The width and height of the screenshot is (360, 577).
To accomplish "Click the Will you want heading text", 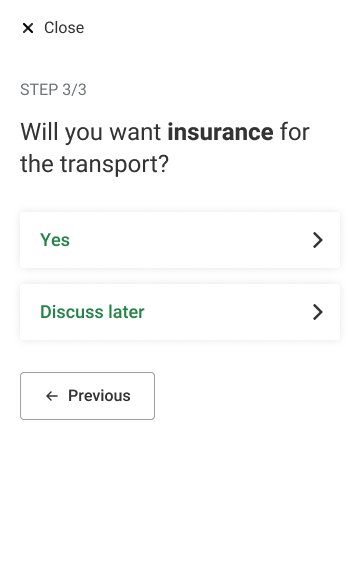I will (91, 132).
